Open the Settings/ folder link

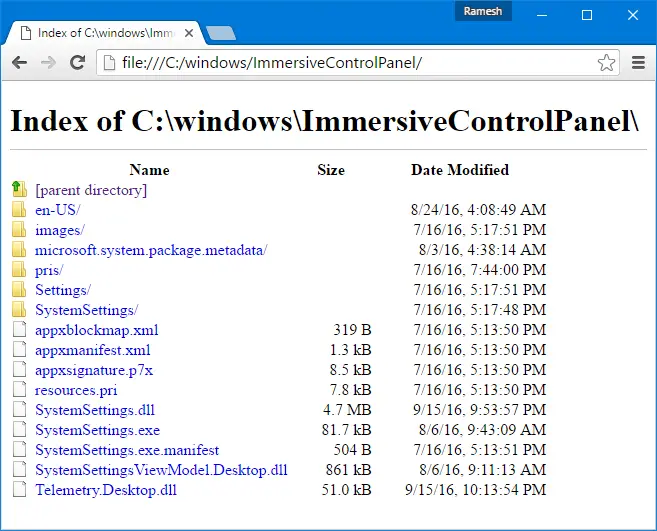63,290
